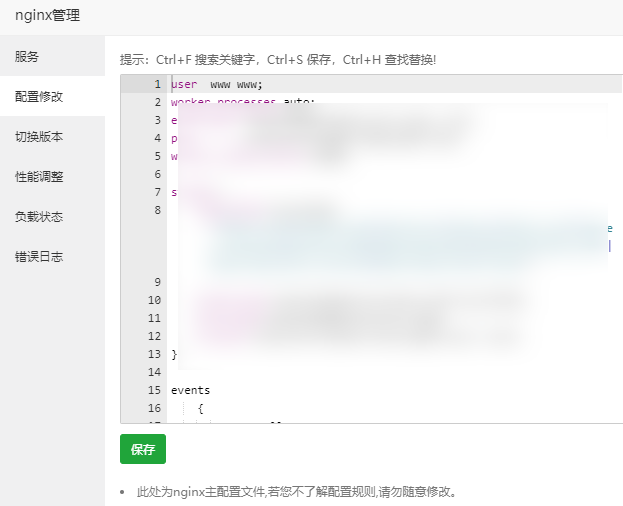The width and height of the screenshot is (623, 506).
Task: View the 负载状态 tab
Action: pos(52,216)
